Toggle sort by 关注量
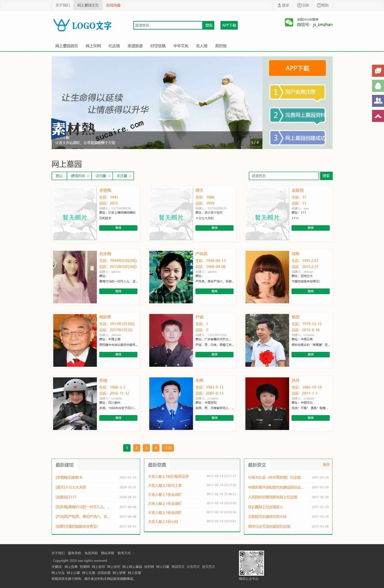384x588 pixels. [x=123, y=176]
